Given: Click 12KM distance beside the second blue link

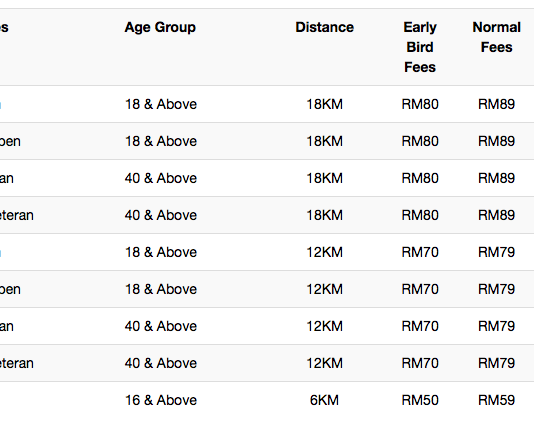Looking at the screenshot, I should point(325,252).
